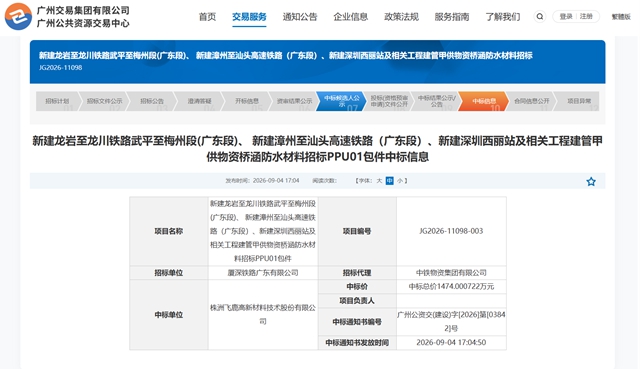The image size is (640, 369).
Task: Open the 了解我们 navigation item
Action: coord(502,17)
